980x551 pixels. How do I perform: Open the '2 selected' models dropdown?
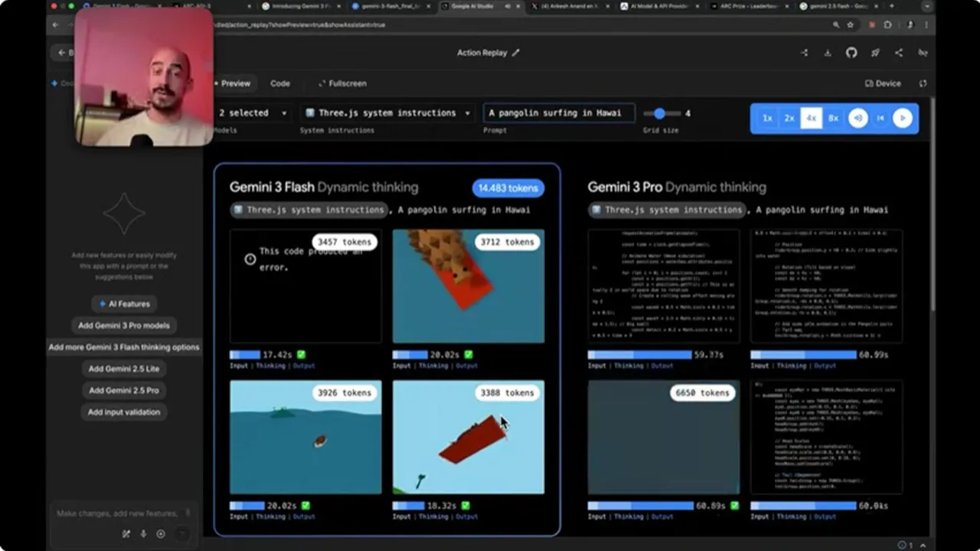coord(252,113)
